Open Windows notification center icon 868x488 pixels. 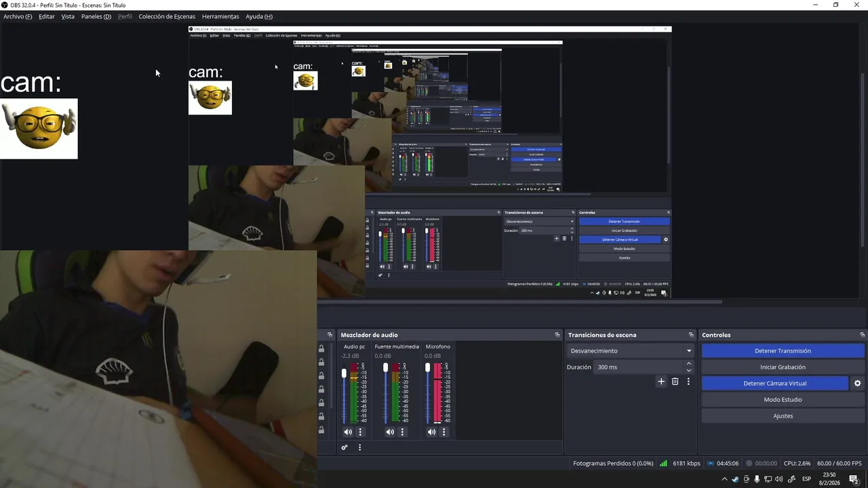(854, 479)
